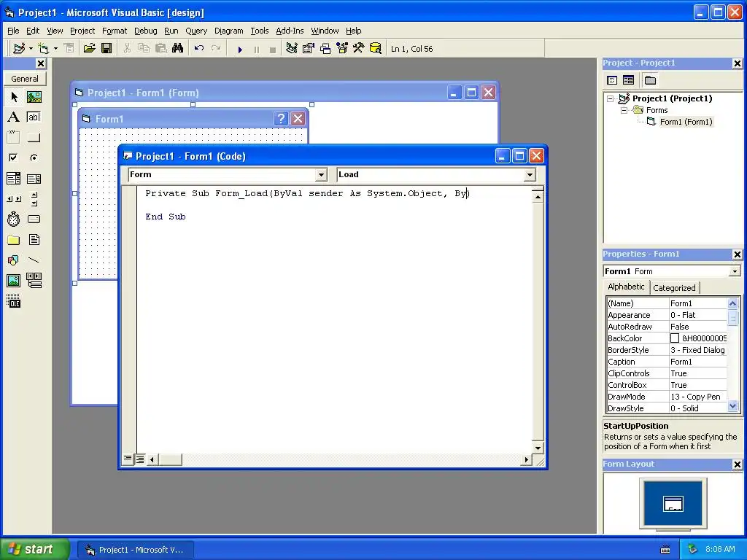Toggle Full Module View in code window
This screenshot has height=560, width=747.
(x=140, y=459)
